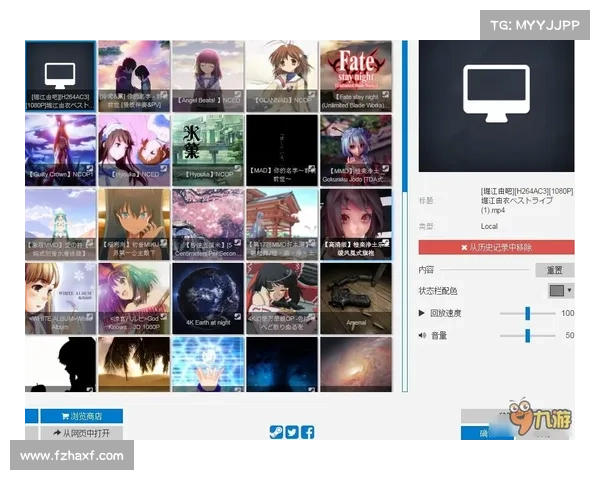This screenshot has width=600, height=480.
Task: Select the Angel Beats NCED wallpaper
Action: click(208, 76)
